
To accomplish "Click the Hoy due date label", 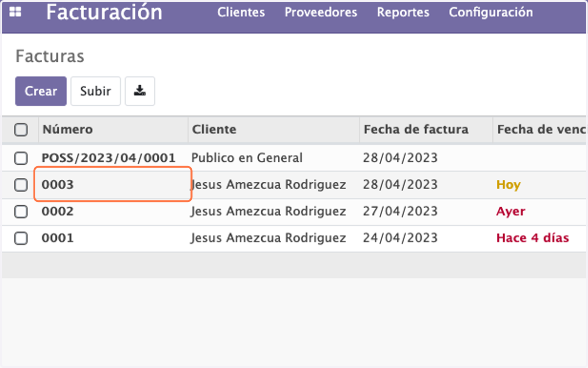I will (508, 185).
